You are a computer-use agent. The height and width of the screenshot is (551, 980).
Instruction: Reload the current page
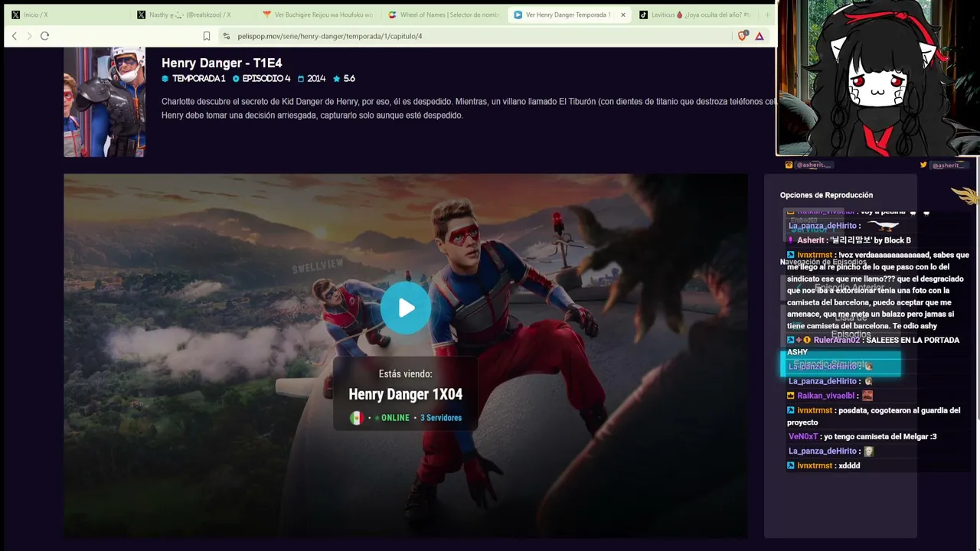pyautogui.click(x=44, y=36)
